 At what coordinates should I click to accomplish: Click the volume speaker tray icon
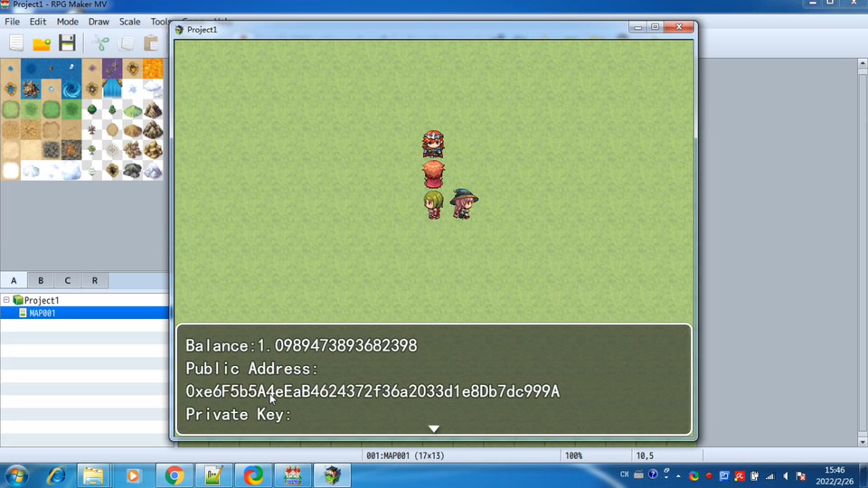[786, 476]
